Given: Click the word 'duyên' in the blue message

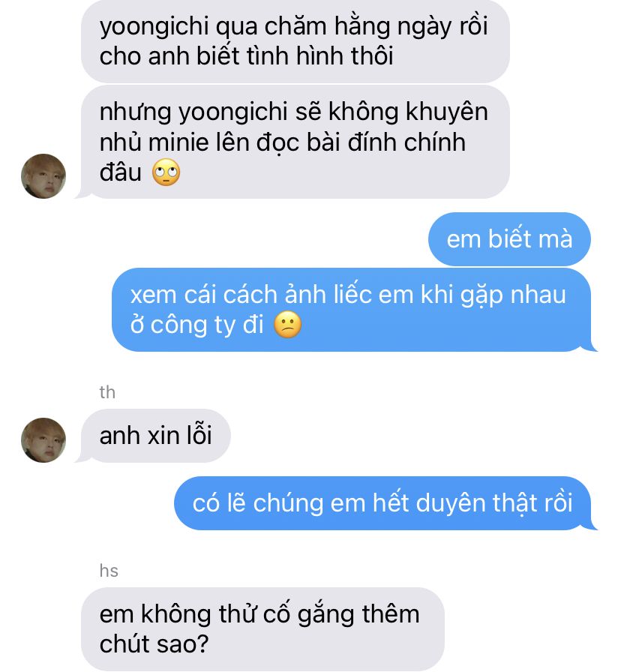Looking at the screenshot, I should click(451, 502).
